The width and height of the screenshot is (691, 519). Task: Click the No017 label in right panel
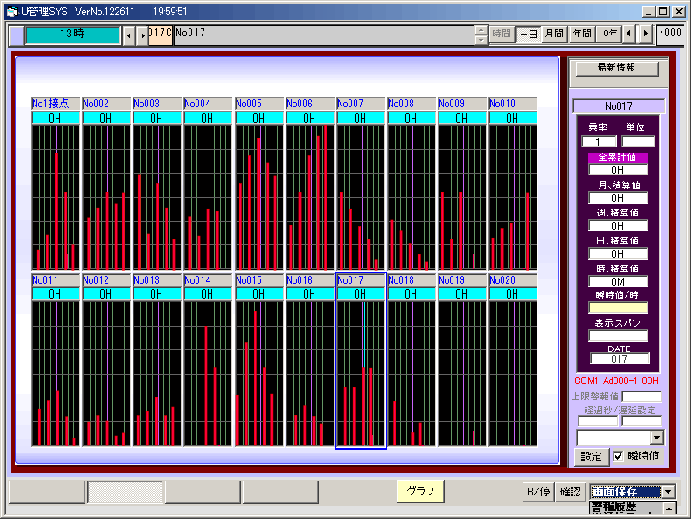point(618,106)
